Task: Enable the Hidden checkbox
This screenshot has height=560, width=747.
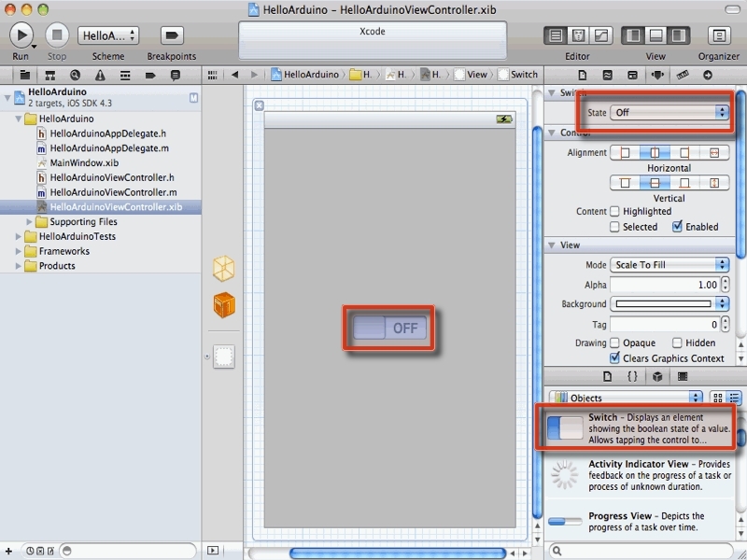Action: tap(677, 343)
